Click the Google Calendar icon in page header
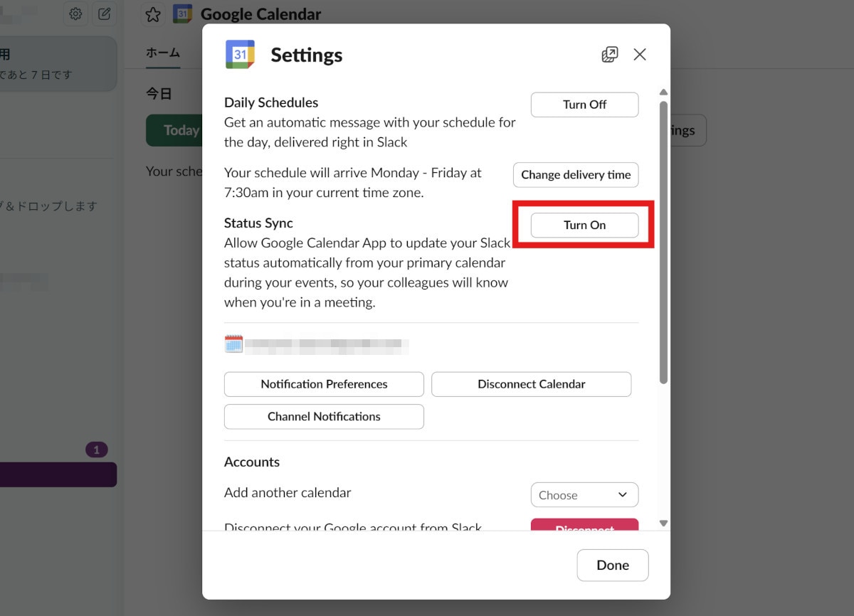 click(183, 14)
